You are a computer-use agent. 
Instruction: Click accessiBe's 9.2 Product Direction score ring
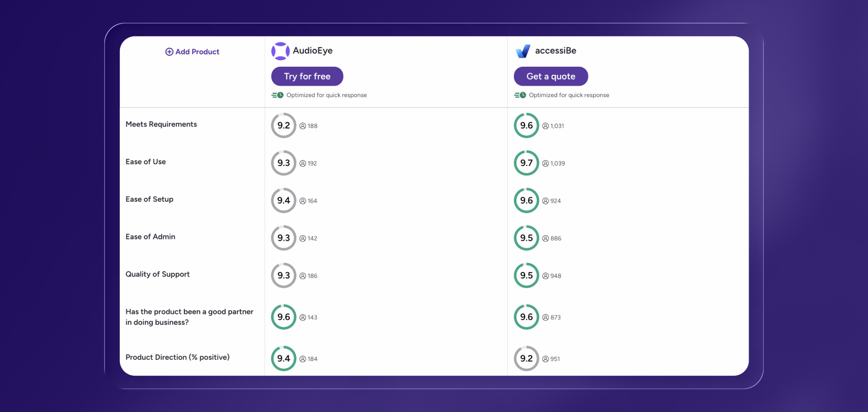click(x=526, y=358)
